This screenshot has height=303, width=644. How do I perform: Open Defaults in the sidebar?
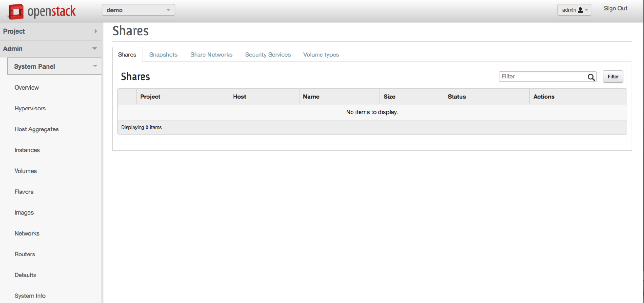point(25,275)
